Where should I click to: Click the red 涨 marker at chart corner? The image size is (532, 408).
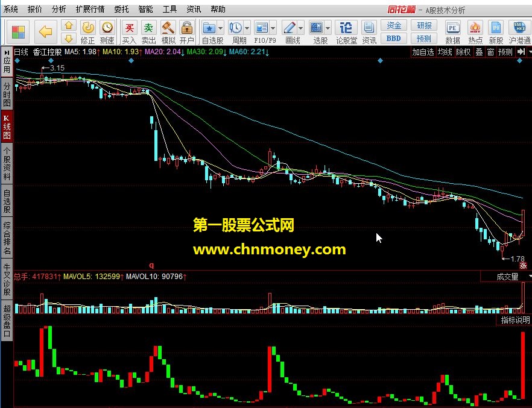[523, 265]
